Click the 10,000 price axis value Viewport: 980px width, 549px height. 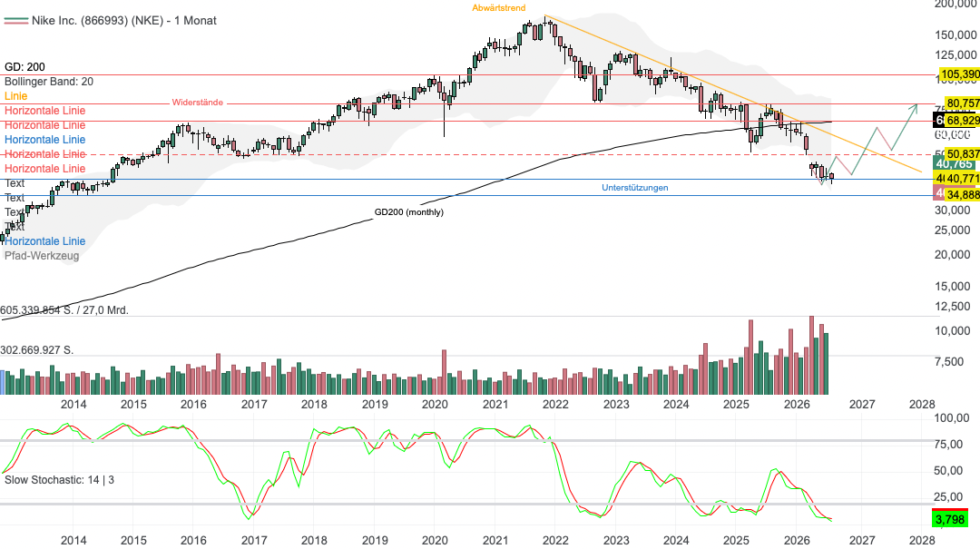[x=953, y=331]
